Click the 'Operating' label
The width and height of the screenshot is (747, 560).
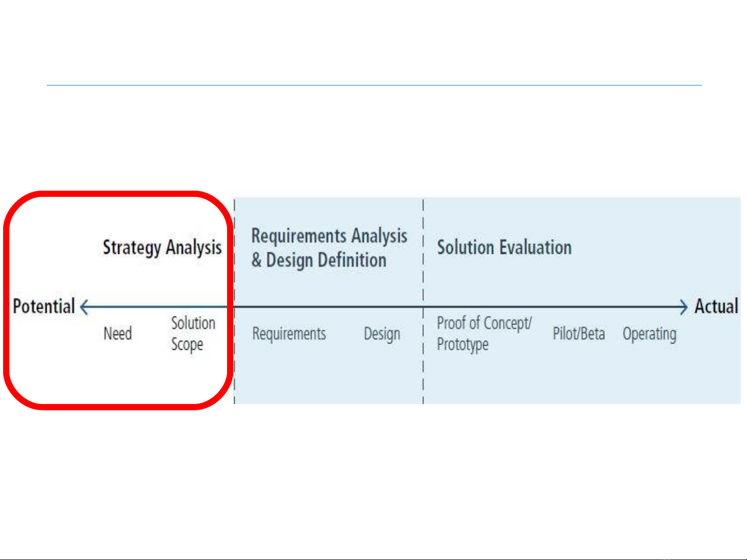650,335
